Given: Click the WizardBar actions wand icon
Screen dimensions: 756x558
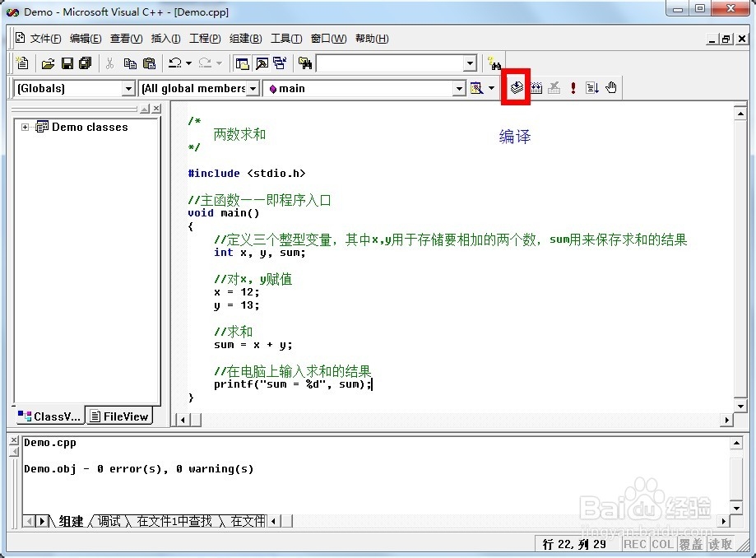Looking at the screenshot, I should (x=476, y=88).
